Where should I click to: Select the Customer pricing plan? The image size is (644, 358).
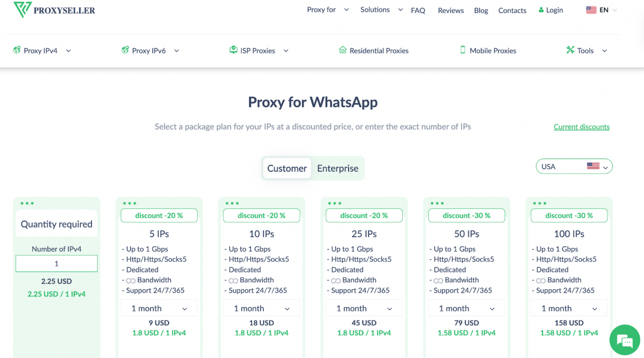287,168
